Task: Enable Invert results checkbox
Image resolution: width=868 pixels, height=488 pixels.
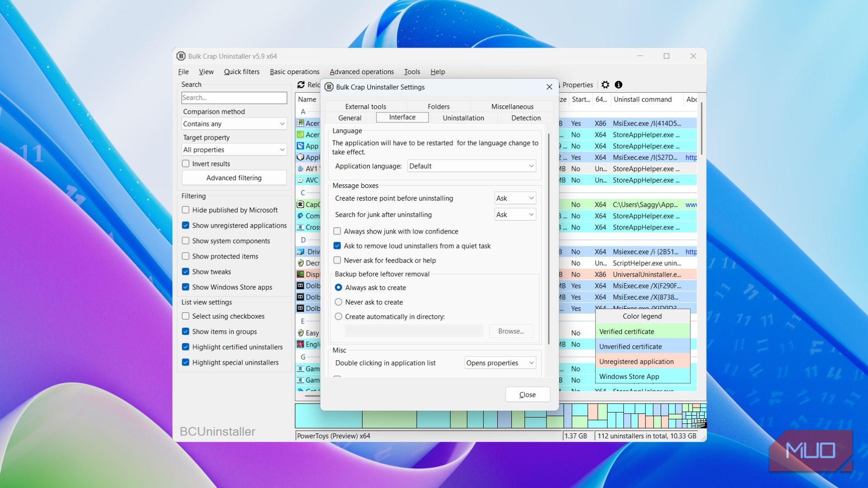Action: point(186,164)
